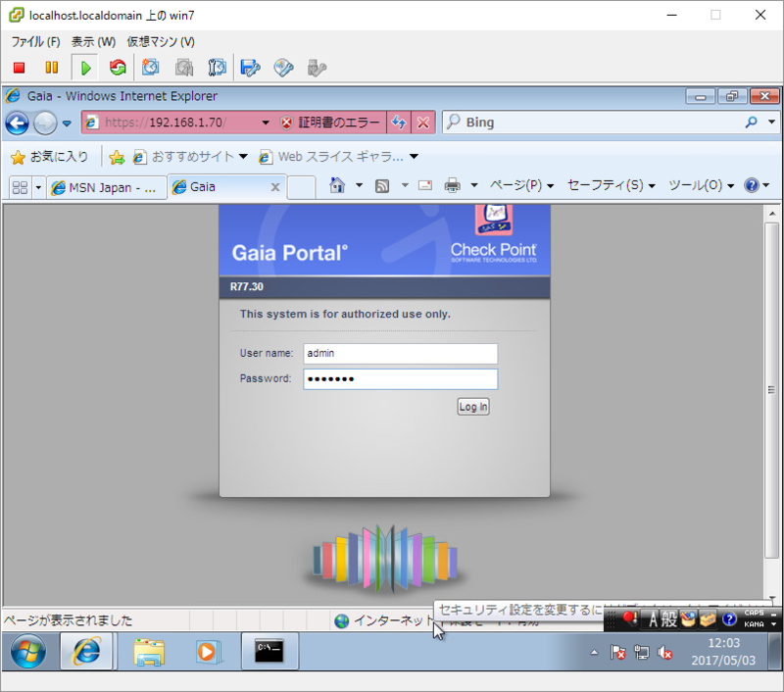
Task: Click the Bing search magnifier icon
Action: [x=751, y=122]
